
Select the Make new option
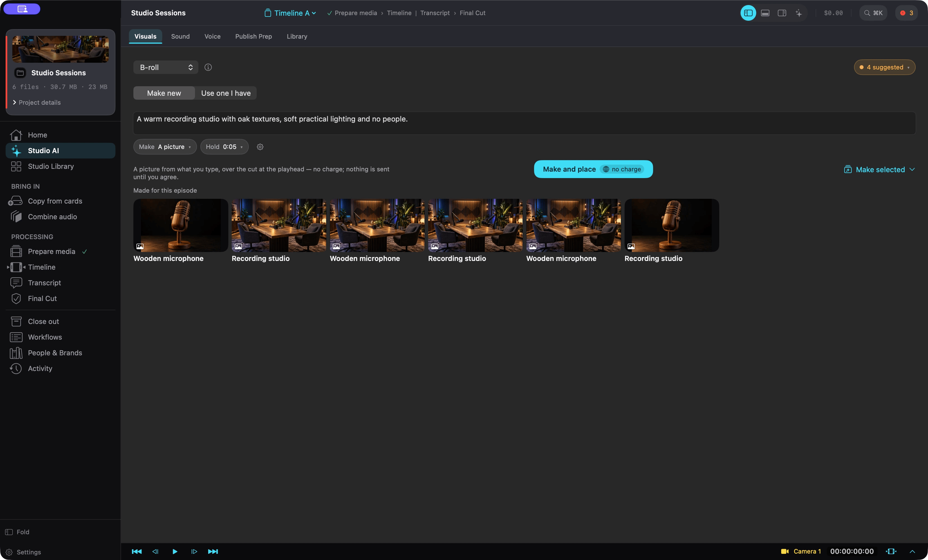(164, 93)
